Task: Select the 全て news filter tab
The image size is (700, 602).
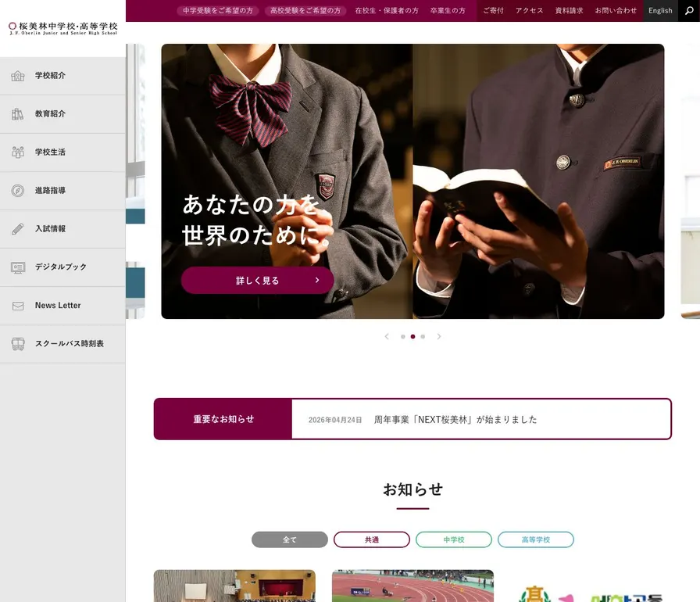Action: pyautogui.click(x=290, y=539)
